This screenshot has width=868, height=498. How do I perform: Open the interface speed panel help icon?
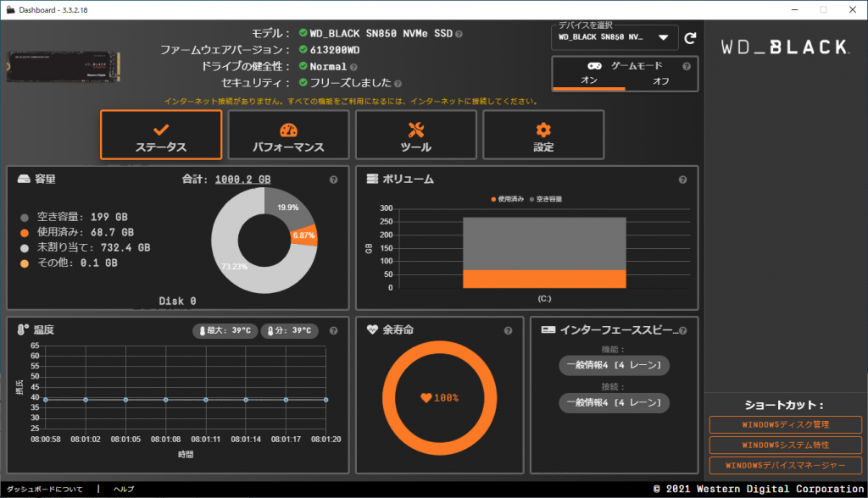[683, 330]
